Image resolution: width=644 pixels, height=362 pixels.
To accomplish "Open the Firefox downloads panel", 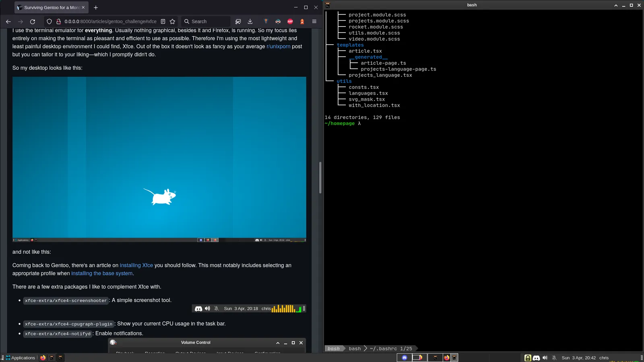I will [x=250, y=22].
